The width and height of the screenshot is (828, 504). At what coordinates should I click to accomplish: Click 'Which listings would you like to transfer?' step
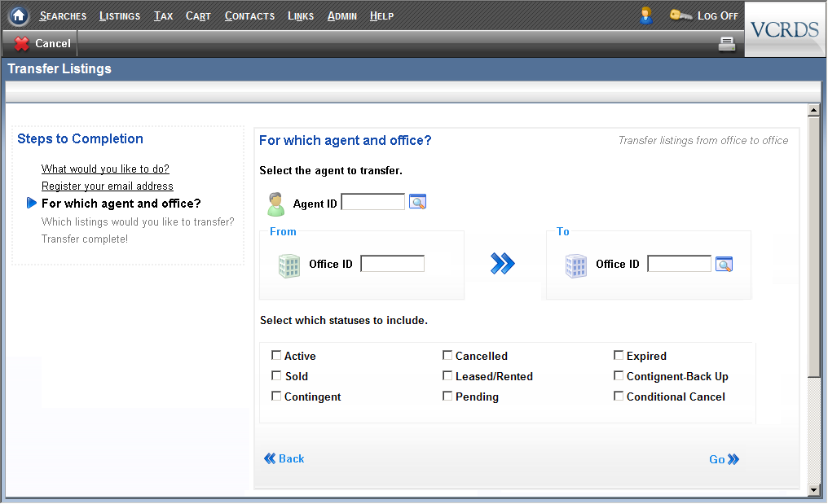[138, 221]
